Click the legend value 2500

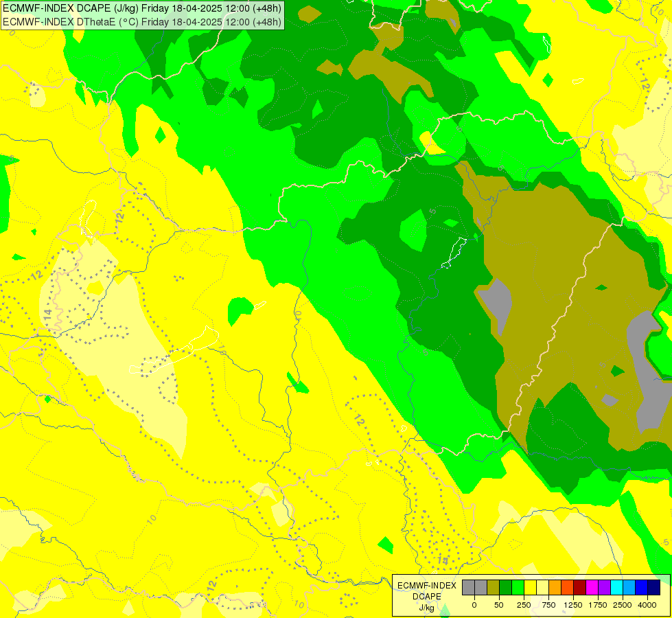623,605
